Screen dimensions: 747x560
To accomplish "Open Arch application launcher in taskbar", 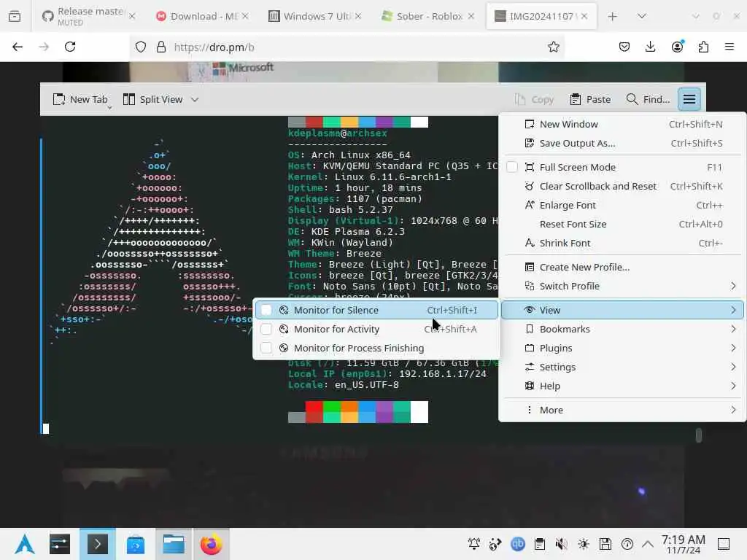I will click(24, 544).
